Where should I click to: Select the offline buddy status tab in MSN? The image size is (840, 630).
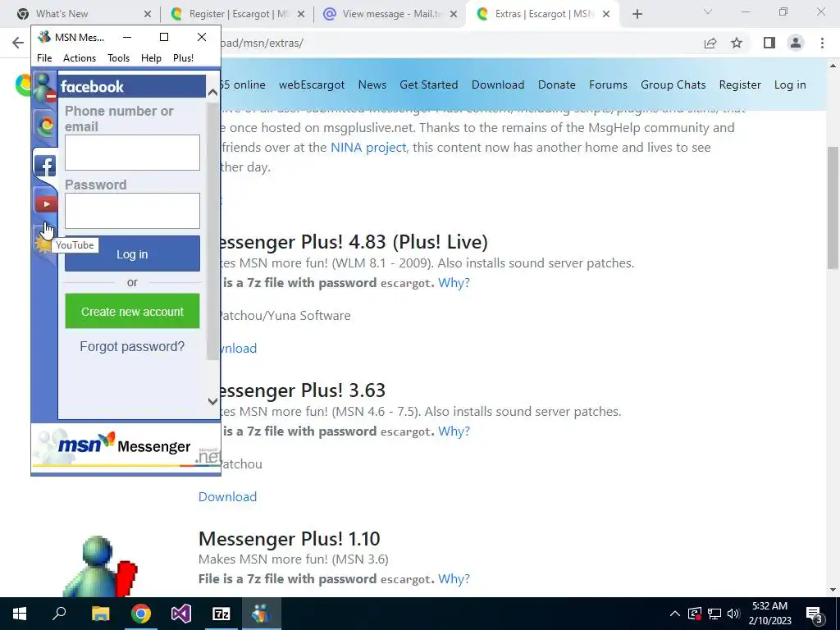(x=44, y=88)
